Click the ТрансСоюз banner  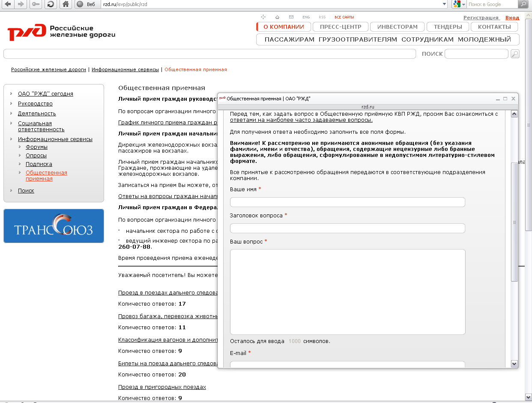pos(54,226)
